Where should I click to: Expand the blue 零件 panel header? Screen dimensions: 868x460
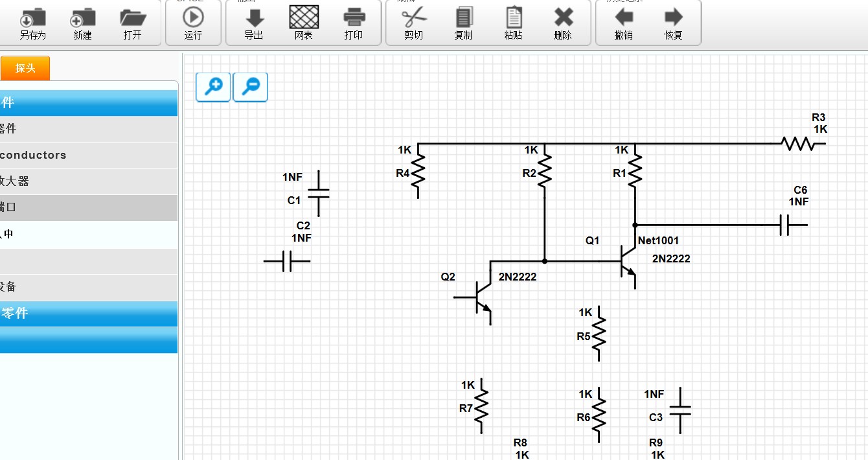pyautogui.click(x=89, y=314)
